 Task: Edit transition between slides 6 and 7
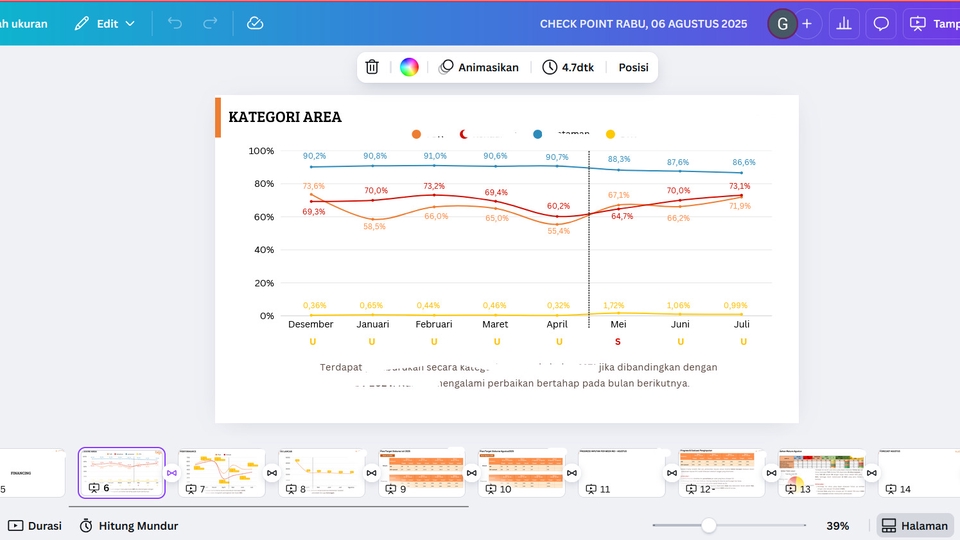tap(172, 473)
